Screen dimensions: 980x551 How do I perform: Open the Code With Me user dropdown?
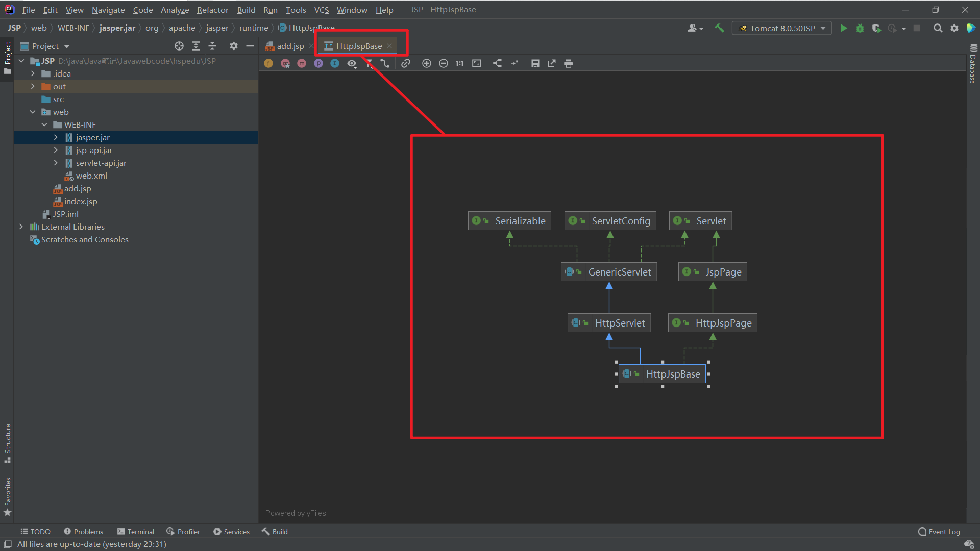tap(695, 28)
